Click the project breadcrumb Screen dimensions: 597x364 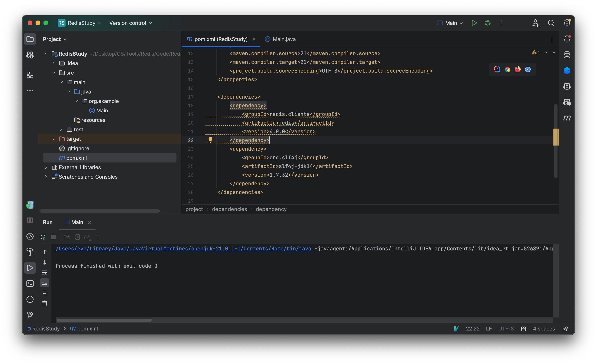pos(194,209)
